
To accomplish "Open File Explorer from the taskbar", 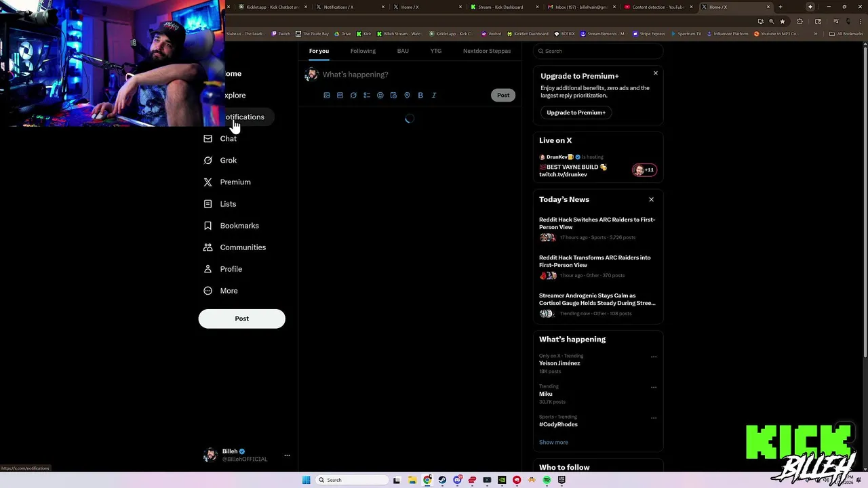I will tap(412, 480).
